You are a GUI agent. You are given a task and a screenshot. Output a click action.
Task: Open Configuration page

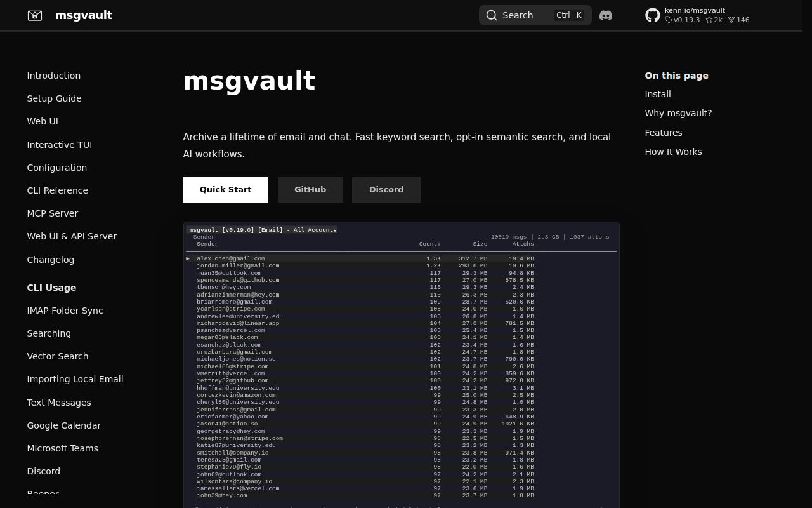pos(57,168)
